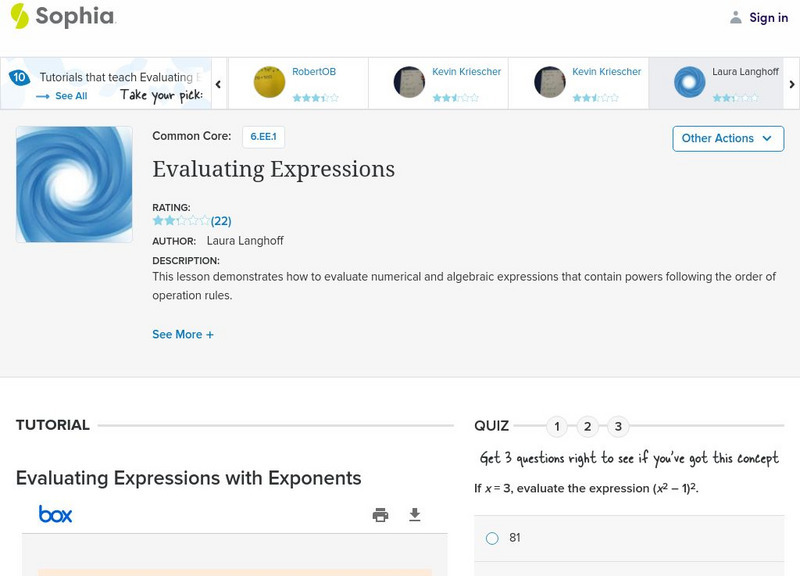The image size is (800, 576).
Task: Click the Sophia logo icon
Action: click(19, 16)
